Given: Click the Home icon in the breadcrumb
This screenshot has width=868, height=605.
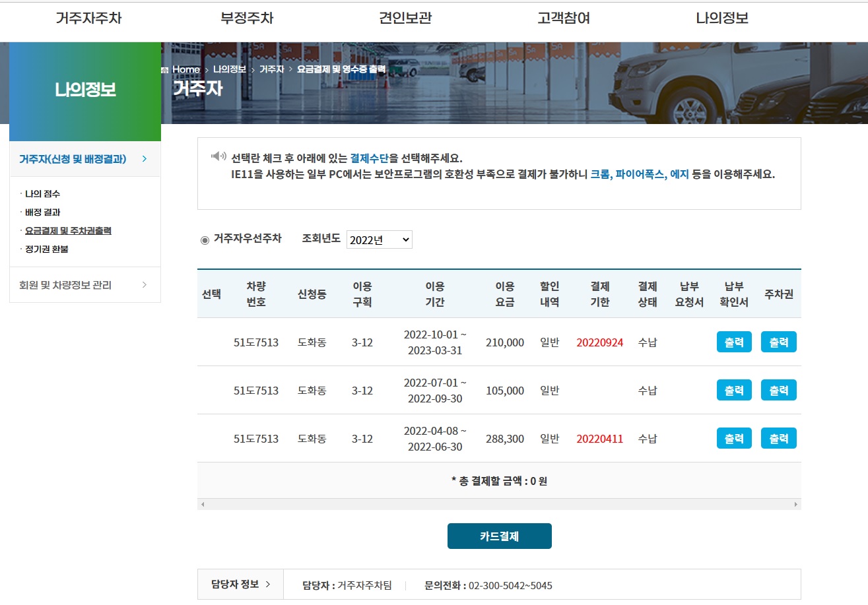Looking at the screenshot, I should click(165, 69).
